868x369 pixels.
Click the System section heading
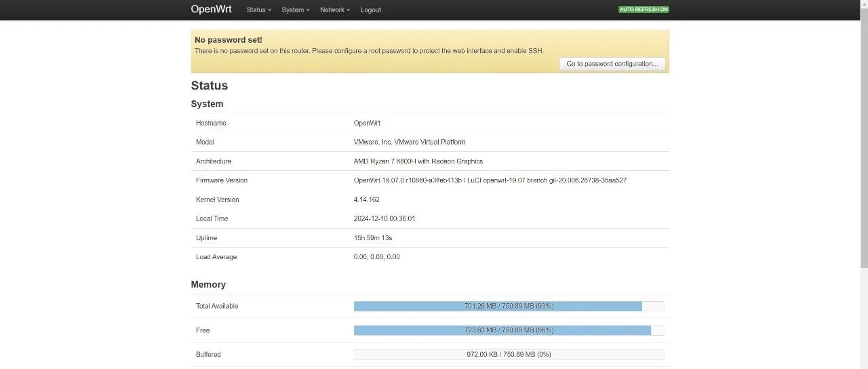[x=208, y=104]
